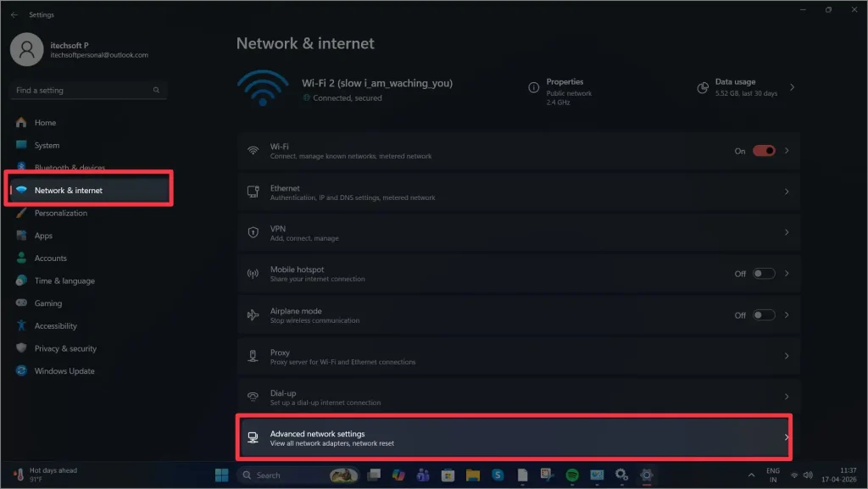Image resolution: width=868 pixels, height=489 pixels.
Task: Open Task View from the taskbar
Action: (x=374, y=475)
